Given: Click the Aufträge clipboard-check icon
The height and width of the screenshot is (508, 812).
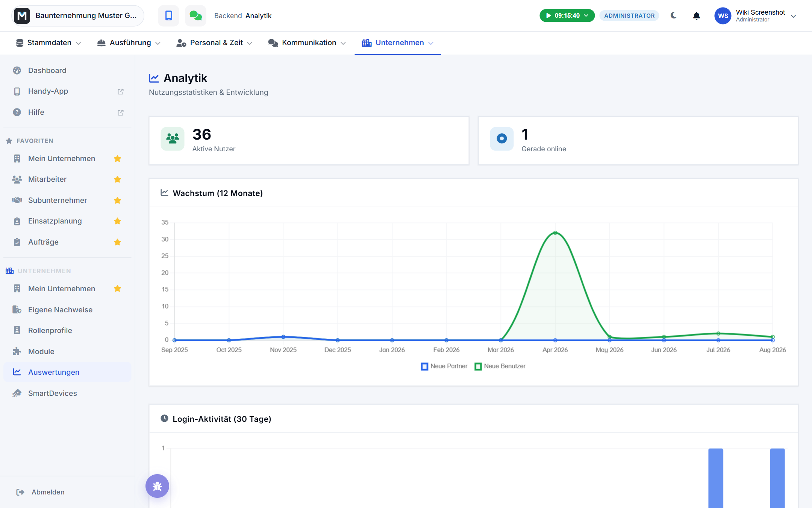Looking at the screenshot, I should pyautogui.click(x=17, y=242).
